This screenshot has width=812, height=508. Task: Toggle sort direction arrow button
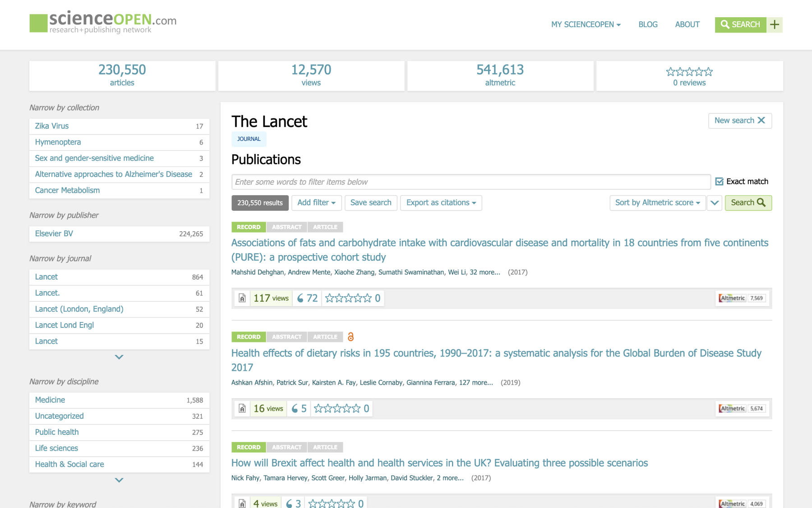click(x=715, y=203)
